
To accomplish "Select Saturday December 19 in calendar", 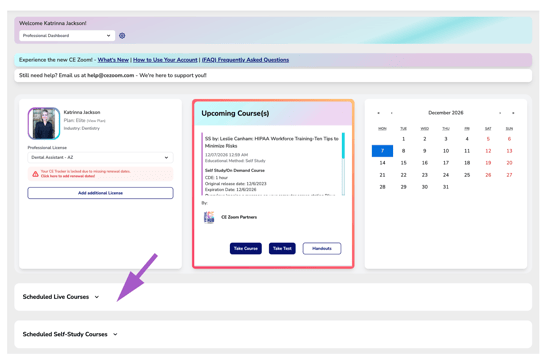I will pyautogui.click(x=488, y=163).
